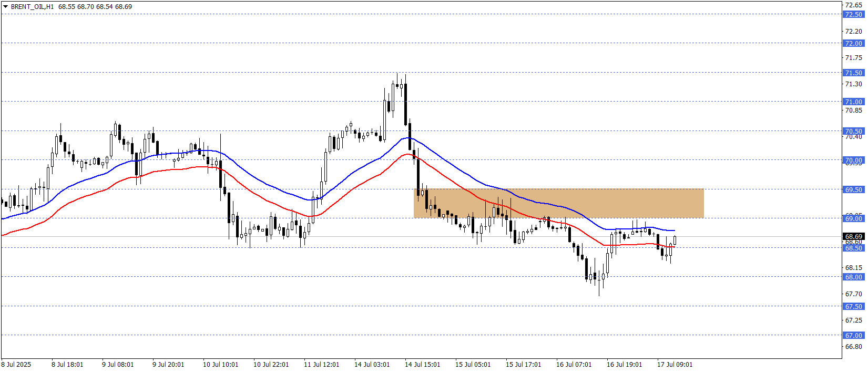Click the BRENT_OIL,H1 chart title text
The width and height of the screenshot is (868, 371).
pos(32,7)
